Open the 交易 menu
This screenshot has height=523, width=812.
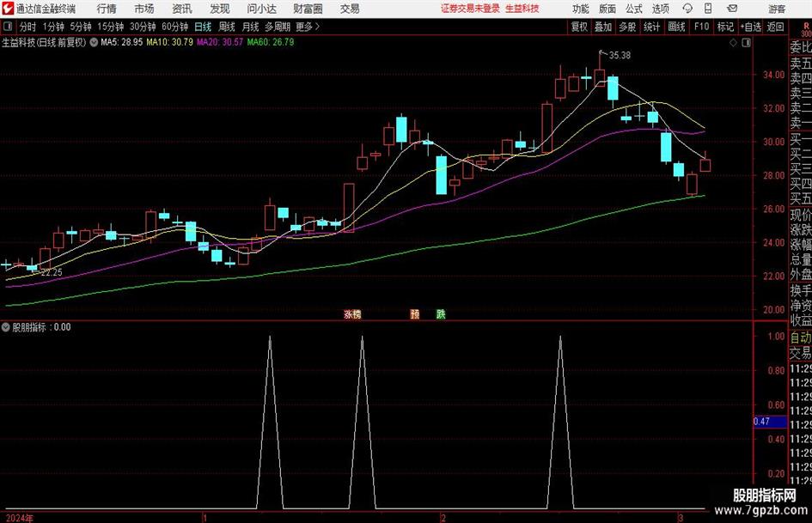350,9
